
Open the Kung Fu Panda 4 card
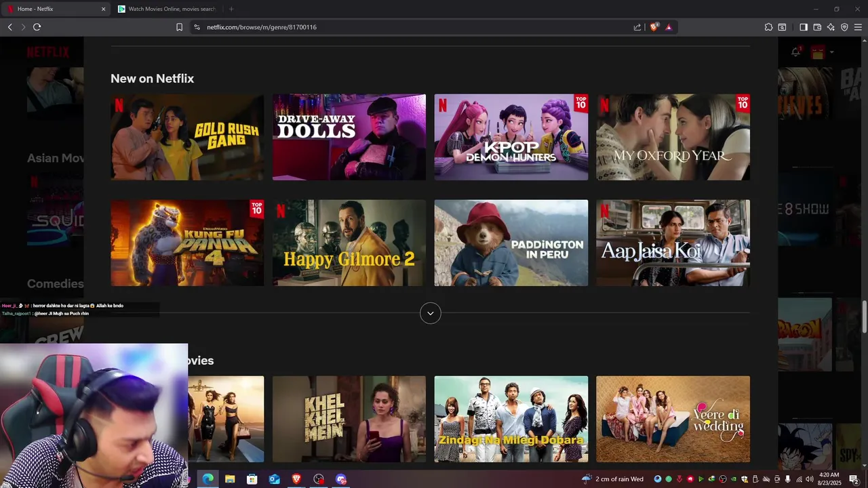(187, 243)
